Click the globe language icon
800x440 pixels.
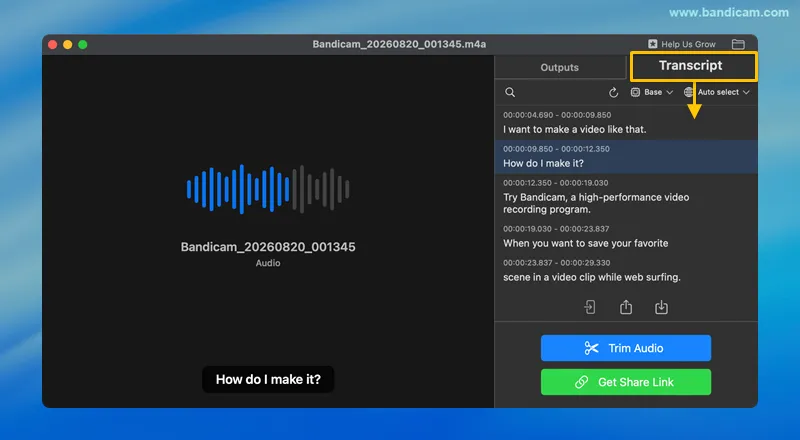tap(689, 92)
